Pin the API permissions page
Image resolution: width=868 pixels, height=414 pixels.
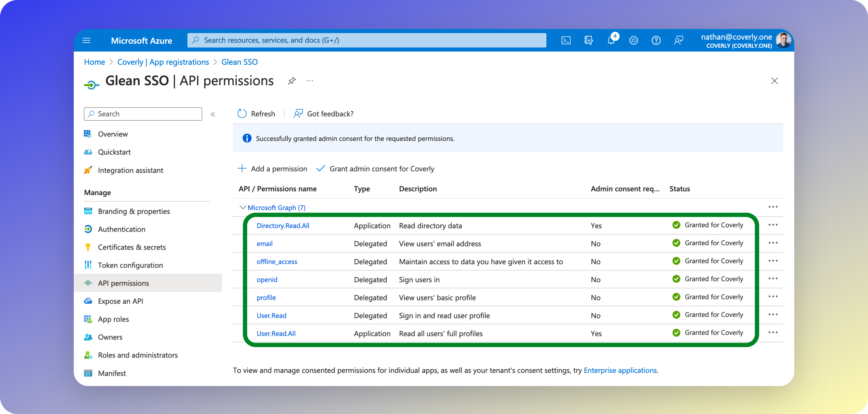click(291, 81)
